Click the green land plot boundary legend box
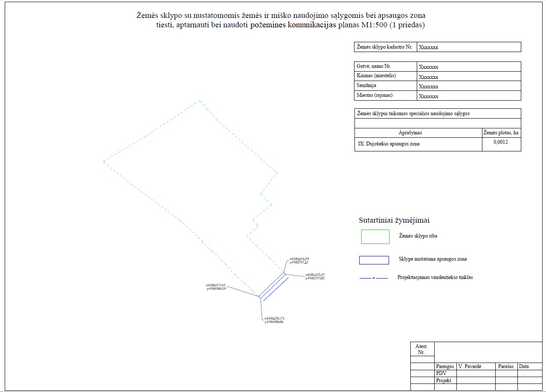The image size is (546, 392). tap(375, 237)
